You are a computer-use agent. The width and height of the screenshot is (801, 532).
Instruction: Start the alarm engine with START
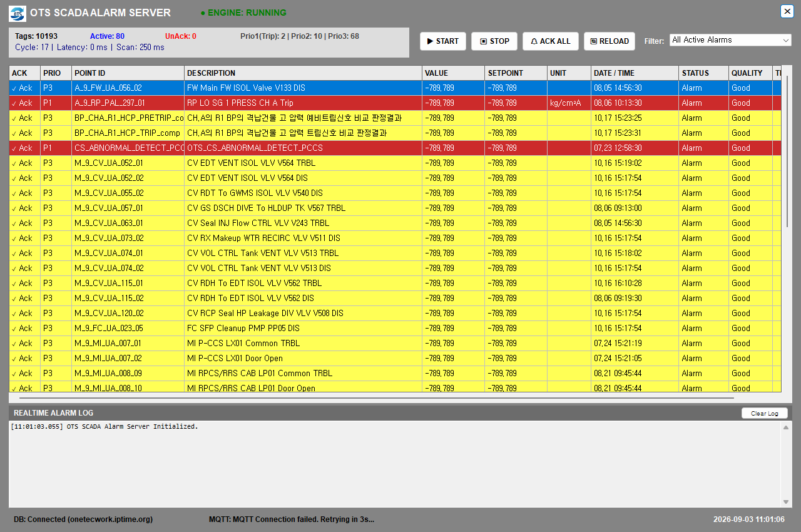pos(443,41)
